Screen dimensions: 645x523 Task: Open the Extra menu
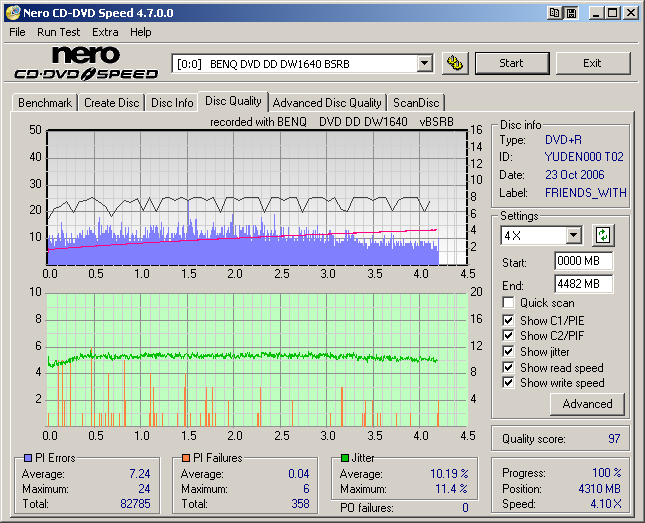point(105,32)
